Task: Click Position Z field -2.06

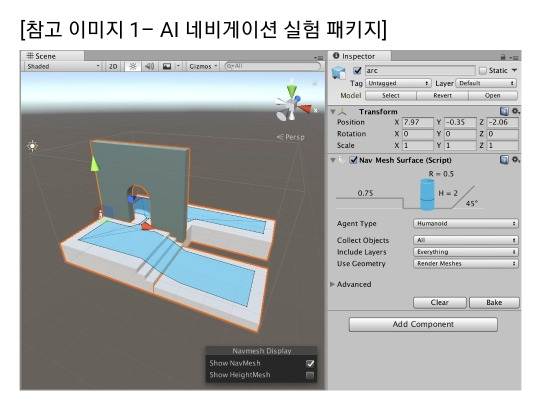Action: pos(502,122)
